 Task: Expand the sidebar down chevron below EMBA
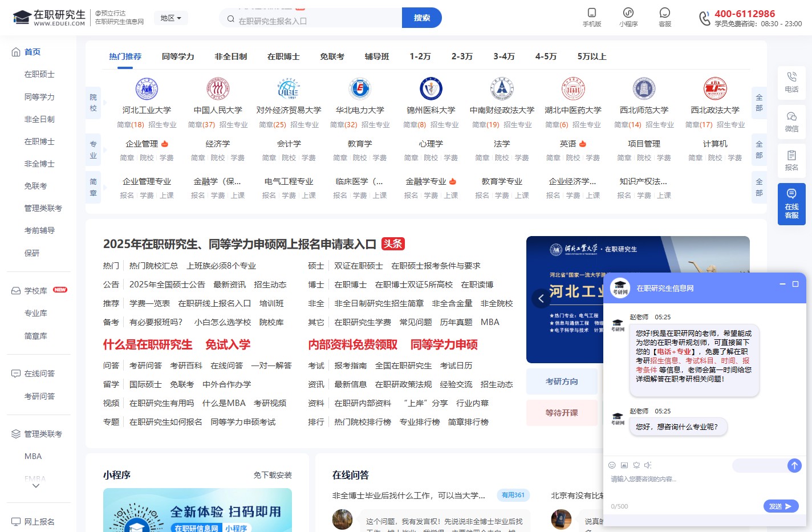coord(36,486)
